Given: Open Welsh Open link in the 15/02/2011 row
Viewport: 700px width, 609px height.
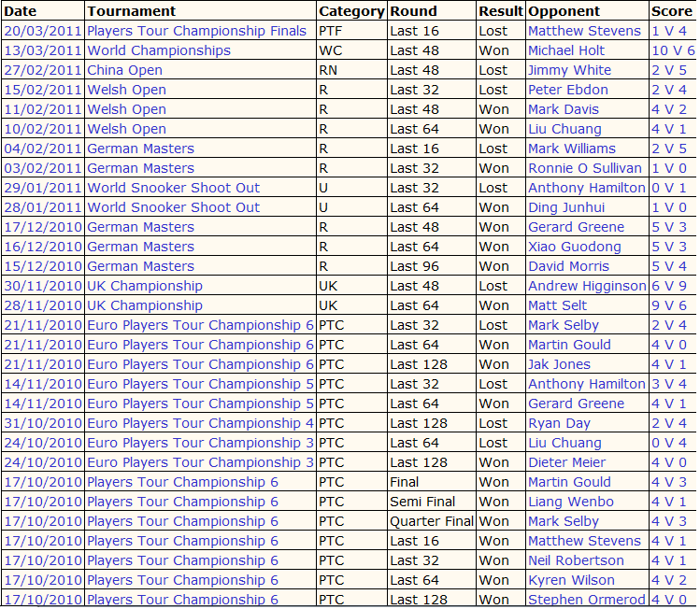Looking at the screenshot, I should tap(126, 90).
